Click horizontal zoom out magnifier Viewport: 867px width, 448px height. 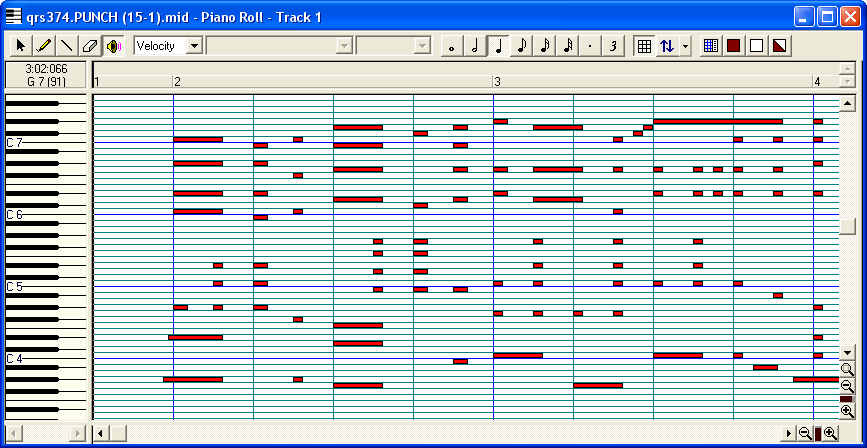pyautogui.click(x=805, y=433)
